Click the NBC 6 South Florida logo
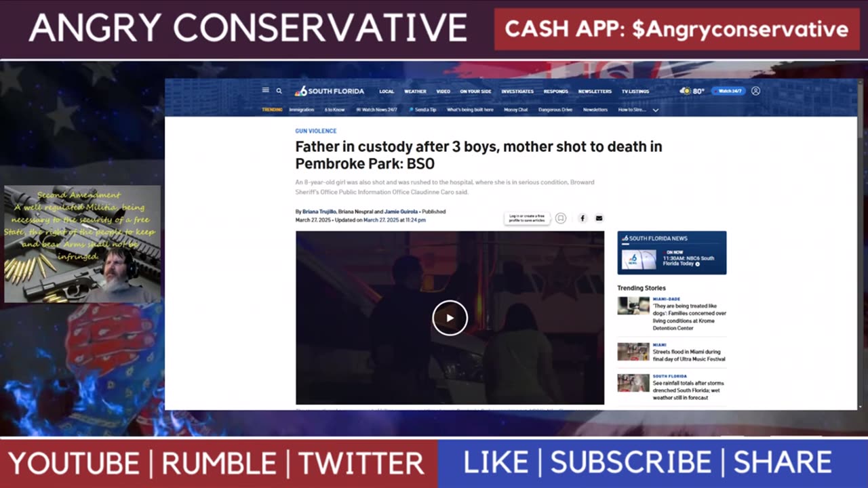Viewport: 868px width, 488px height. 329,91
